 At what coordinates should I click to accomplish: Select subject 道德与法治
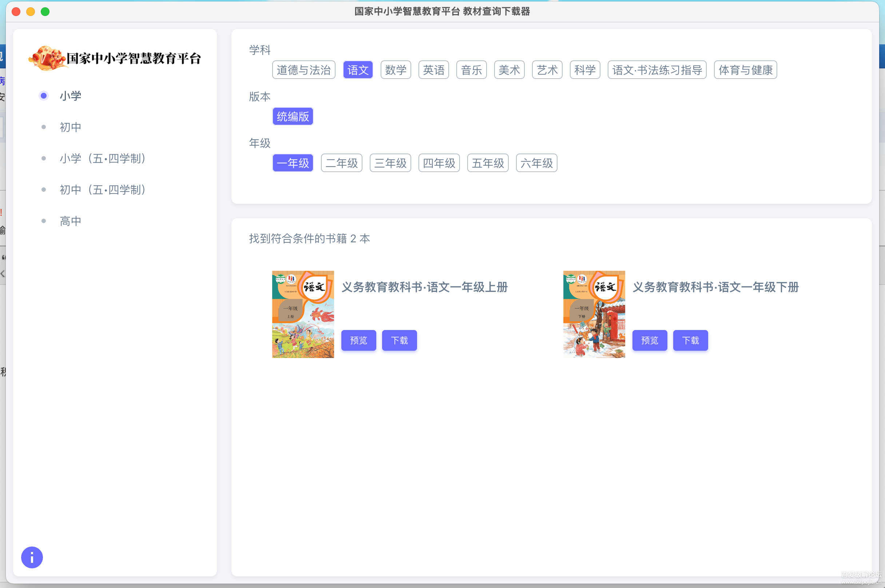click(x=304, y=70)
